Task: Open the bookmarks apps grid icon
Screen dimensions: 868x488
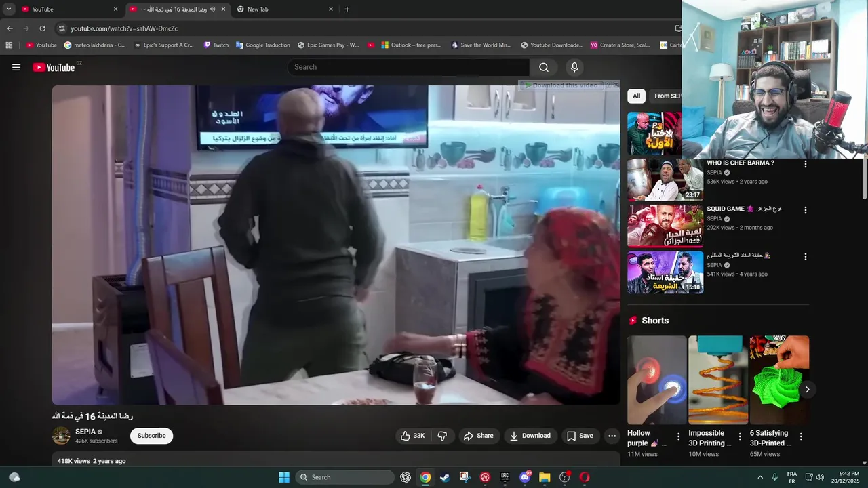Action: (9, 45)
